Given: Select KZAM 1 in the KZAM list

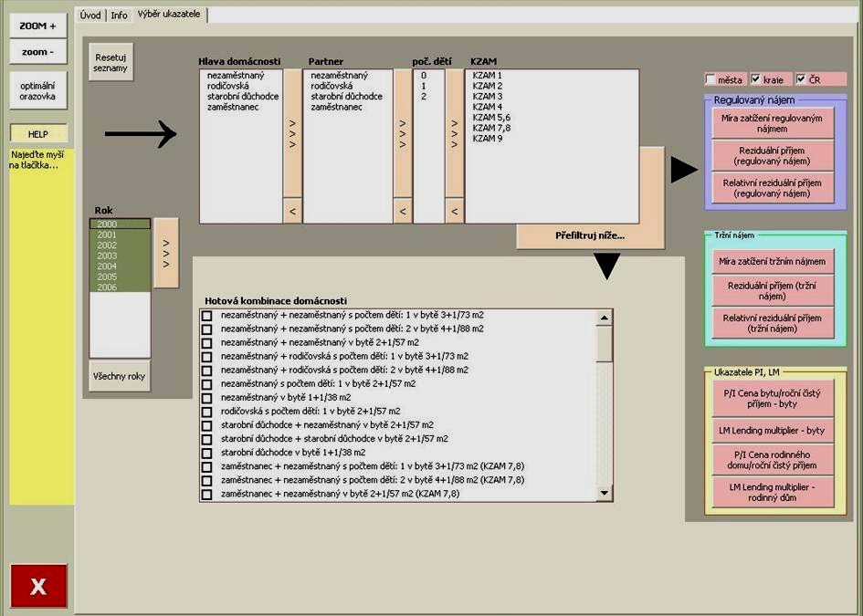Looking at the screenshot, I should [552, 76].
